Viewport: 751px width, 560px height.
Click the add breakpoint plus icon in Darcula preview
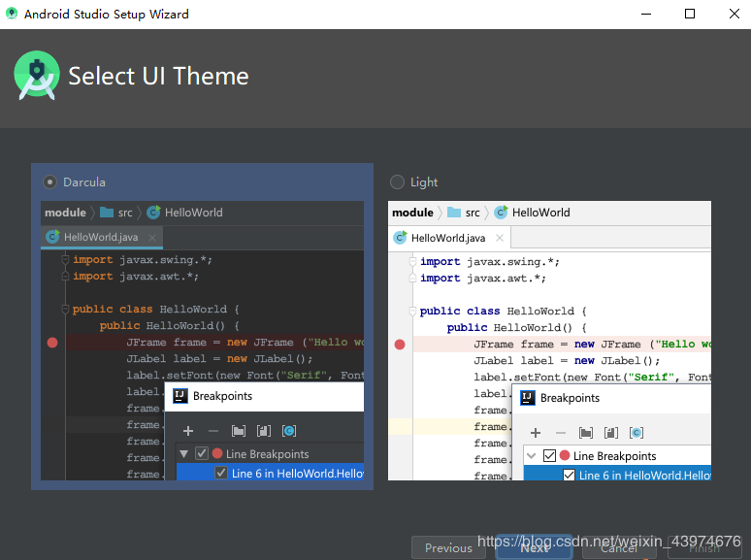(x=188, y=431)
